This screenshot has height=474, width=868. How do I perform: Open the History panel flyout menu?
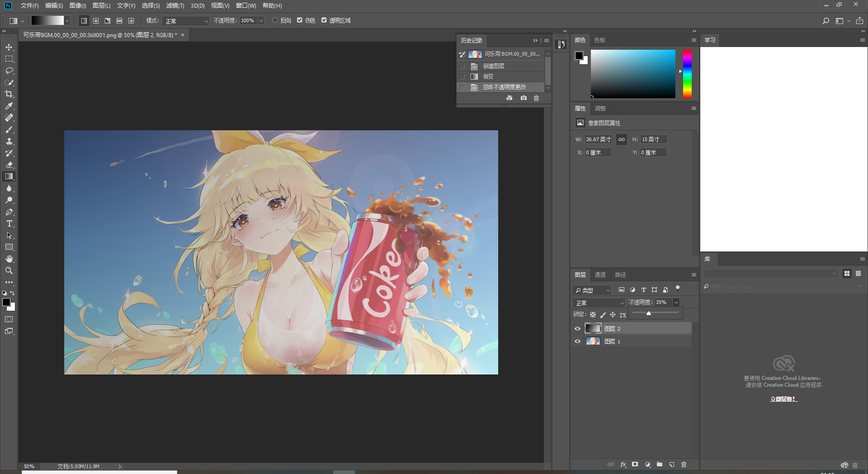[547, 40]
